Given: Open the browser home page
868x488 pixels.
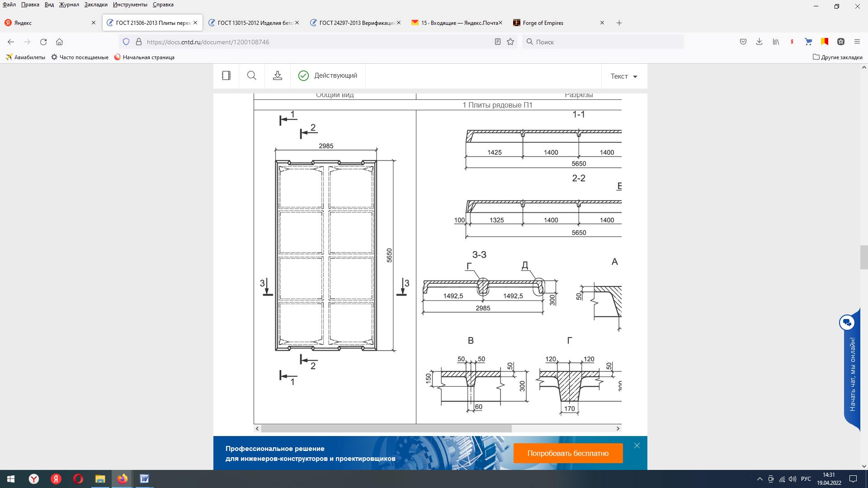Looking at the screenshot, I should (59, 42).
